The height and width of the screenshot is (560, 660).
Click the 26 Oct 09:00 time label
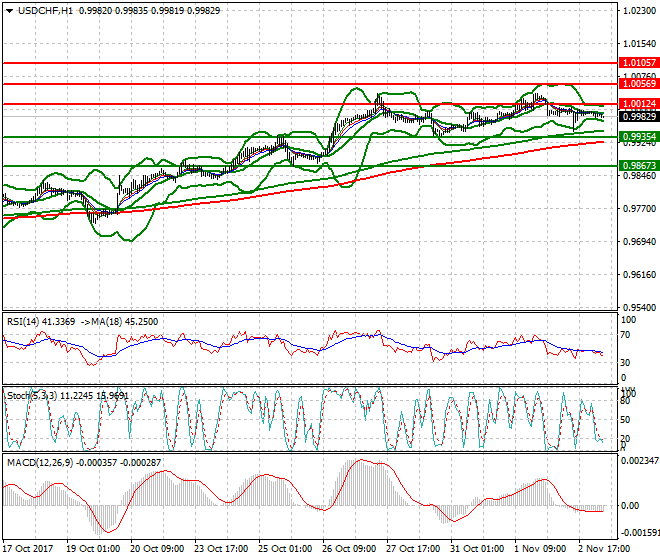(x=349, y=549)
